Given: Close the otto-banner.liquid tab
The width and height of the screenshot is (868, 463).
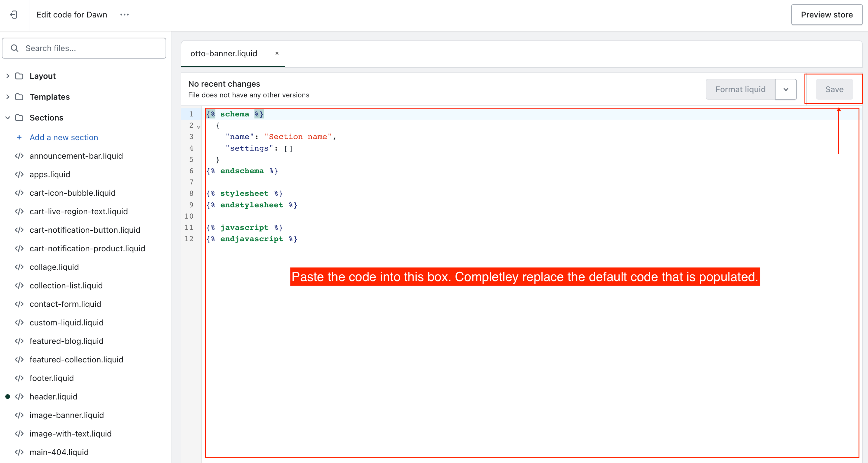Looking at the screenshot, I should pyautogui.click(x=277, y=53).
